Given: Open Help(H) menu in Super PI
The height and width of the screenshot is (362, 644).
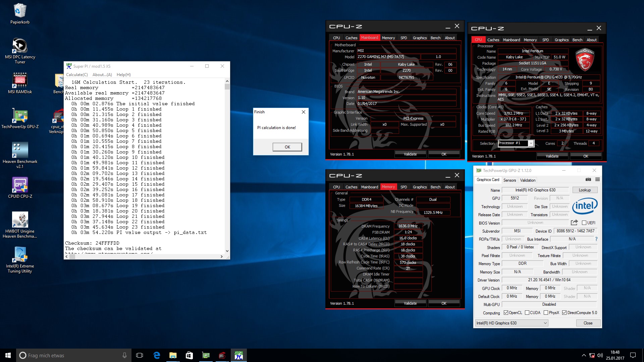Looking at the screenshot, I should [124, 75].
